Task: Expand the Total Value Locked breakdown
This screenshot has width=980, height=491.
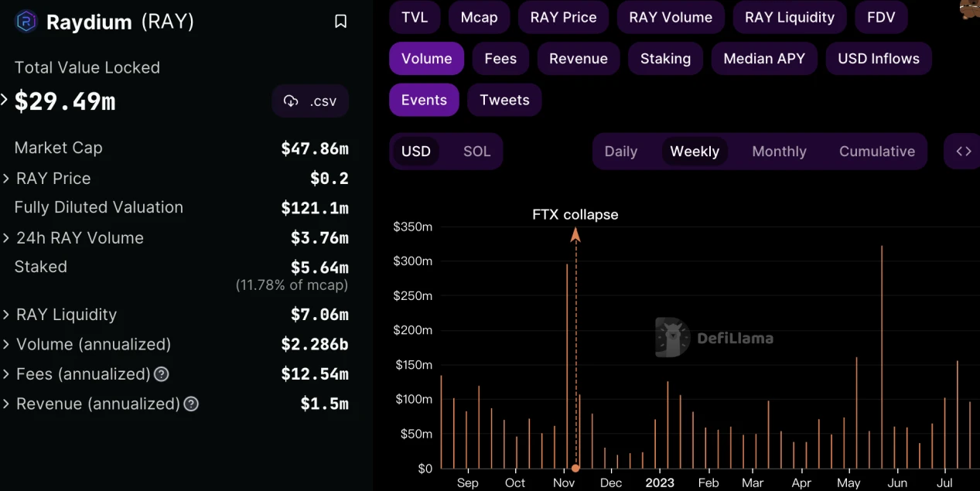Action: click(5, 100)
